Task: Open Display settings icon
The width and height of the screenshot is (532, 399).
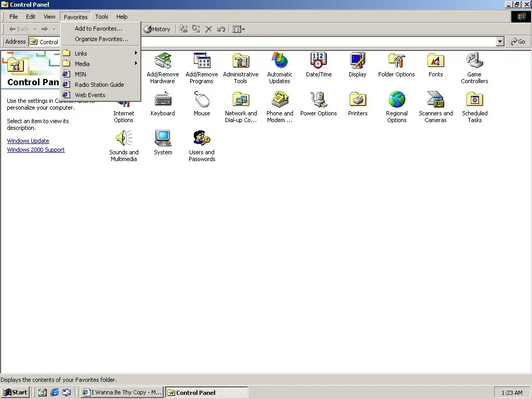Action: click(357, 65)
